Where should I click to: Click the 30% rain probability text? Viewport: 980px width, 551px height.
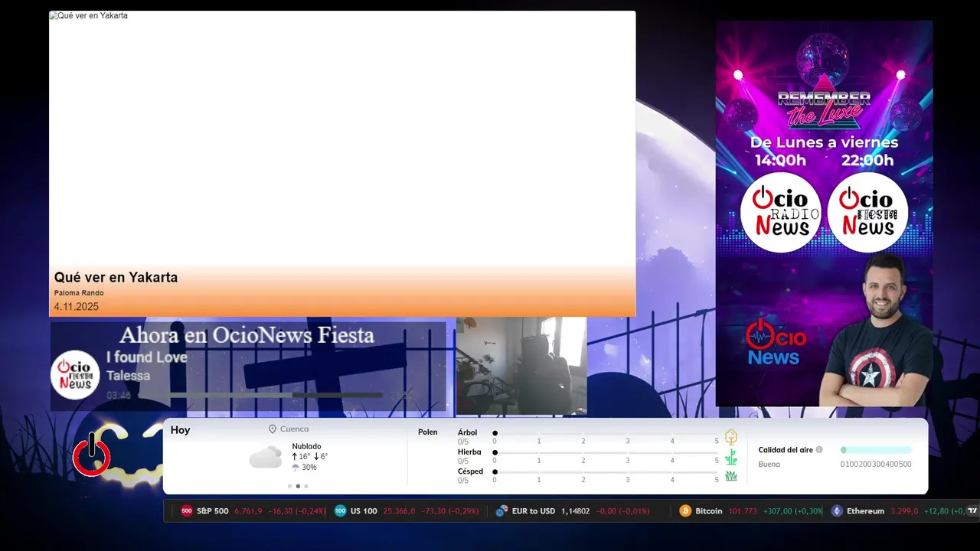(309, 468)
